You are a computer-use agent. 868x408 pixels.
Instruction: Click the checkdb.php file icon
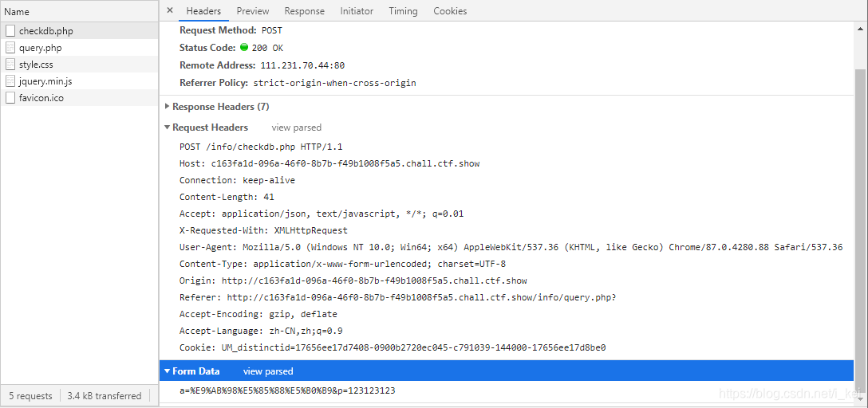(10, 31)
